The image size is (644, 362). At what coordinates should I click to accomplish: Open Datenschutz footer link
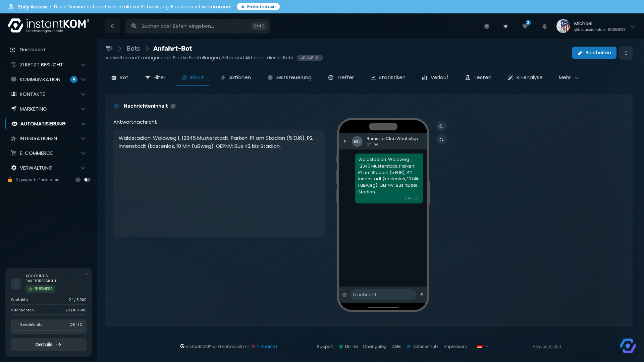(x=423, y=347)
